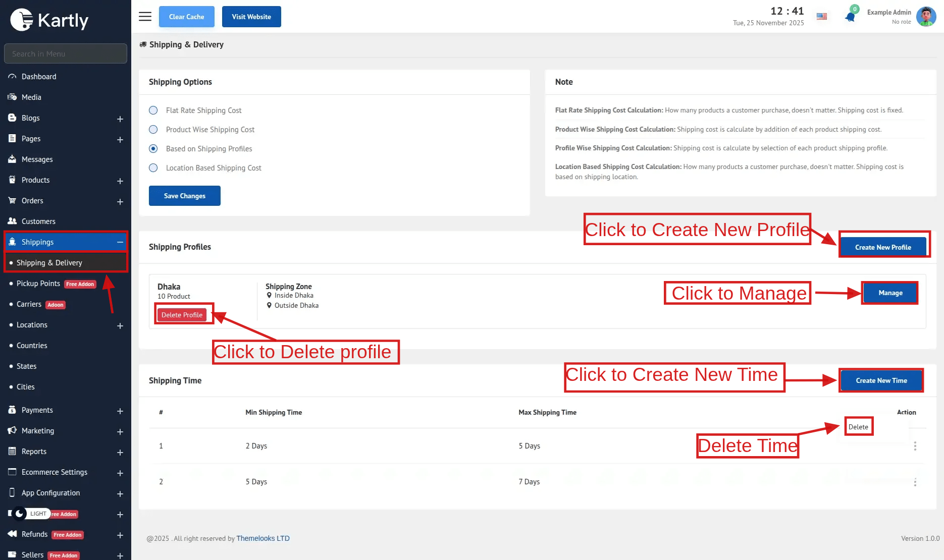Select Product Wise Shipping Cost option
The image size is (944, 560).
[x=153, y=130]
